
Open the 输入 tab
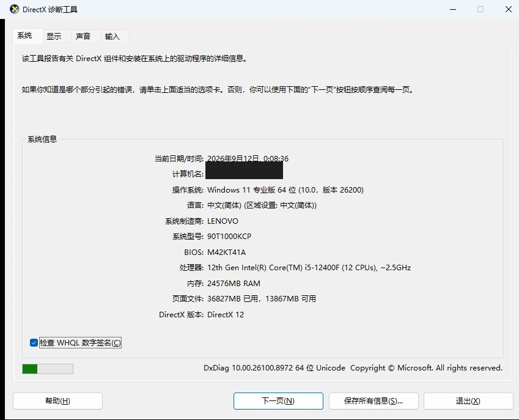pos(115,37)
